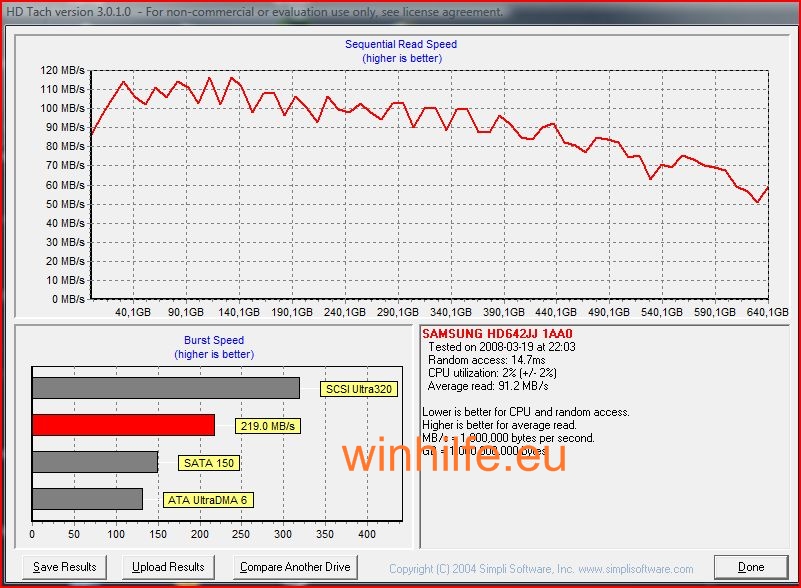Screen dimensions: 801x588
Task: Click the ATA UltraDMA 6 label
Action: click(206, 500)
